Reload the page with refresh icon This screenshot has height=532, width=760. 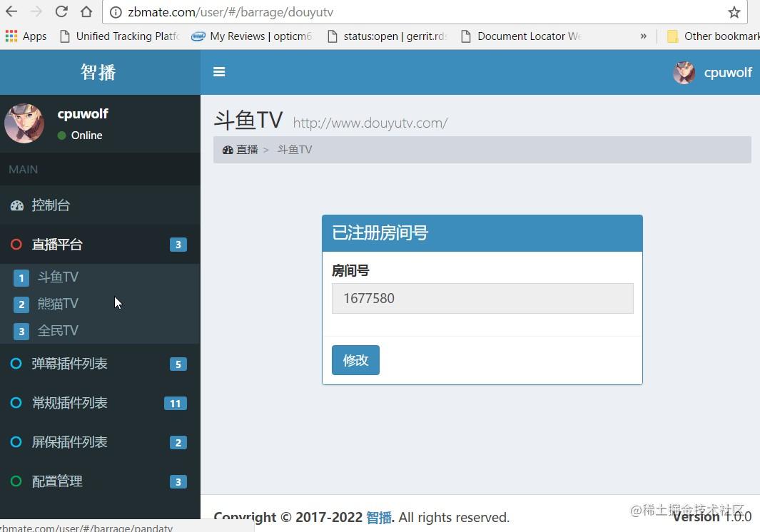point(61,11)
